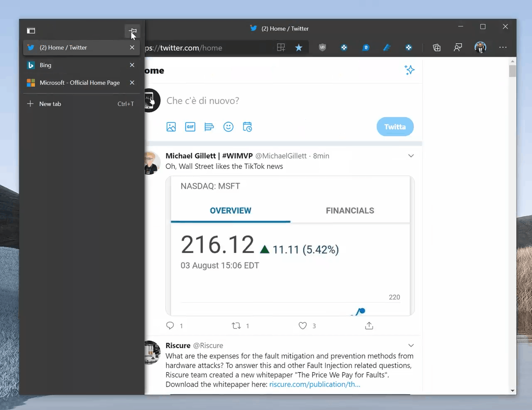The width and height of the screenshot is (532, 410).
Task: Add an image to the tweet
Action: tap(171, 127)
